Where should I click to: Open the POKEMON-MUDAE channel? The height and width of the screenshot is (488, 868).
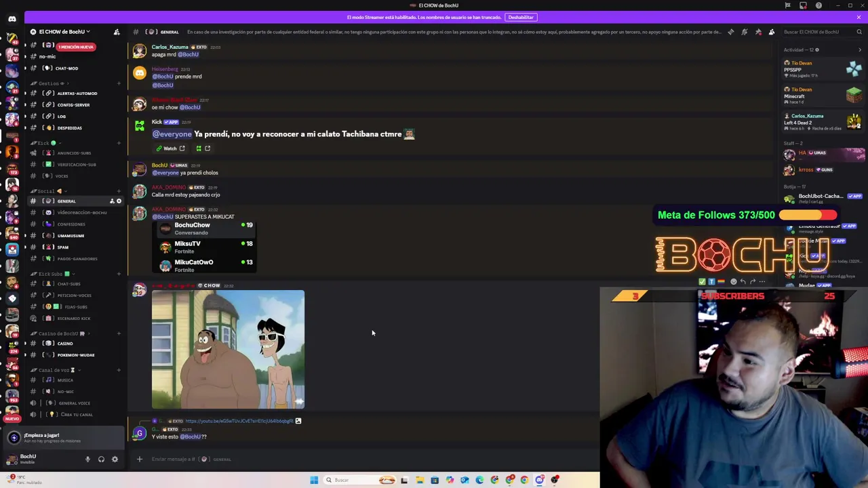tap(75, 355)
